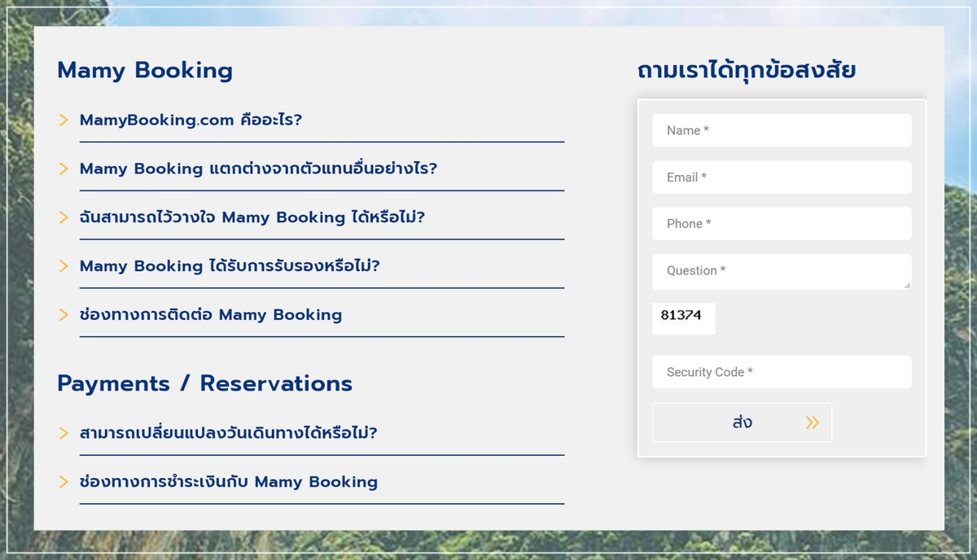
Task: Open question 'สามารถเปลี่ยนแปลงวันเดินทางได้หรือไม่?'
Action: click(229, 433)
